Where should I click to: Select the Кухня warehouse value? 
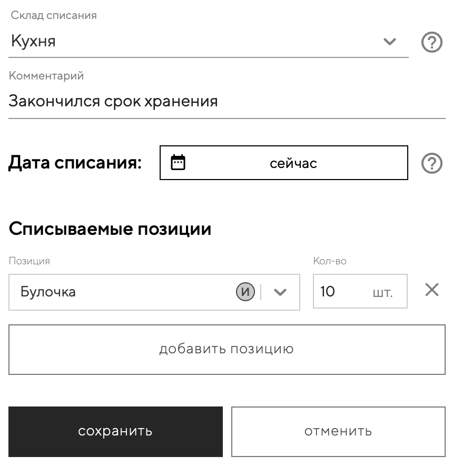point(33,41)
